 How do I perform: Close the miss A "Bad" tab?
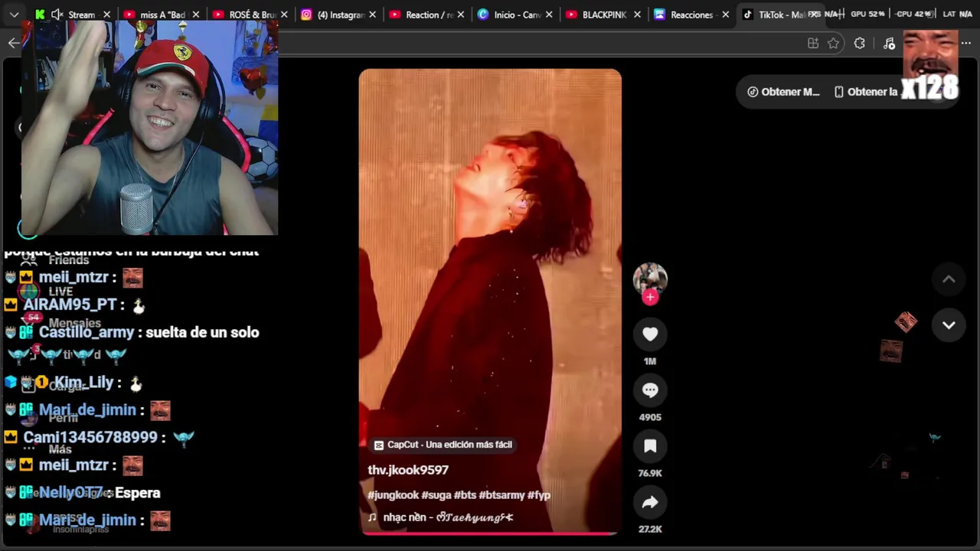pyautogui.click(x=196, y=15)
